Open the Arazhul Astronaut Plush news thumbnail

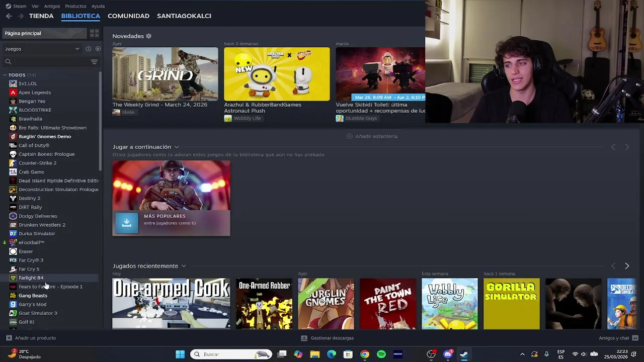click(x=277, y=74)
